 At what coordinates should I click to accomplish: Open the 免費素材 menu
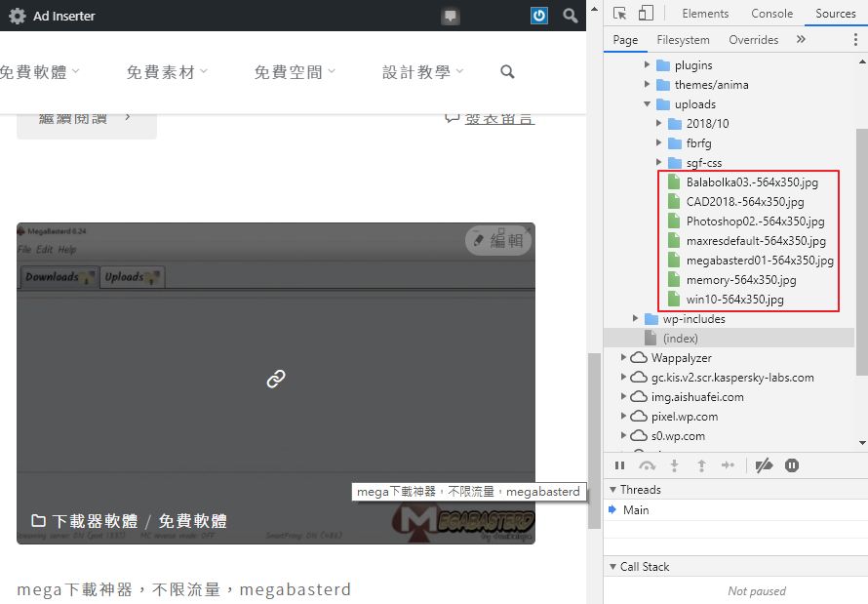(x=167, y=72)
